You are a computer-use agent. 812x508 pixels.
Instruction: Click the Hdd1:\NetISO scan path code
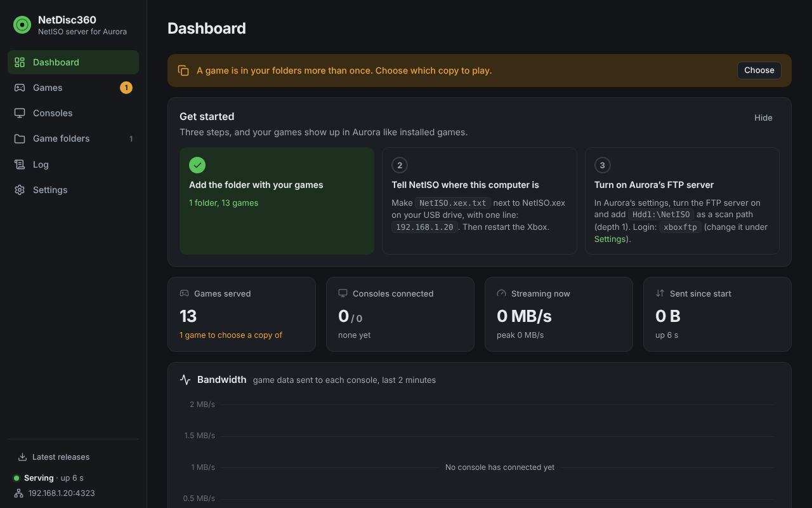(x=661, y=215)
